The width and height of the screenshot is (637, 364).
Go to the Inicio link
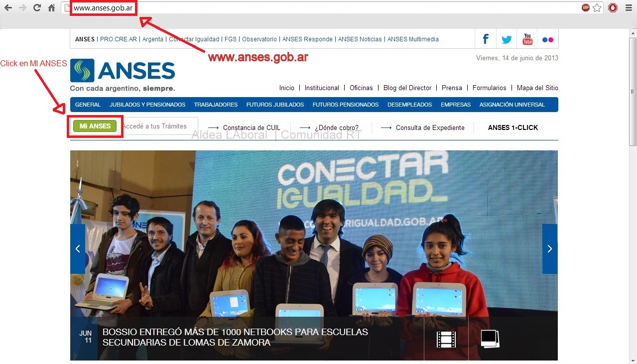(287, 88)
